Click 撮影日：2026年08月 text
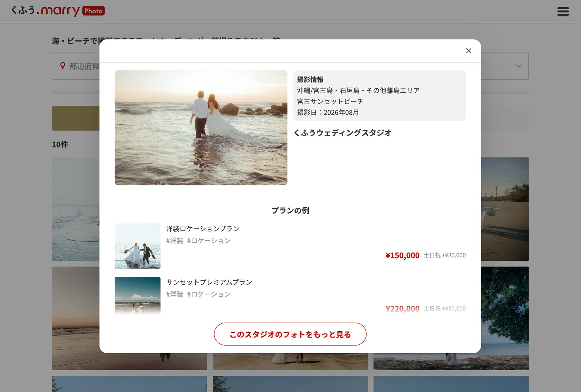Viewport: 581px width, 392px height. pos(328,113)
